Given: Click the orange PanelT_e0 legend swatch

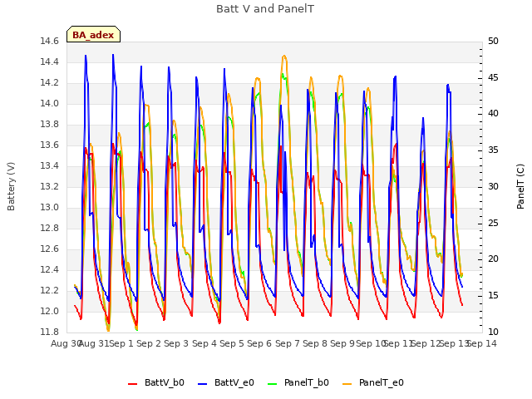Looking at the screenshot, I should pos(347,384).
